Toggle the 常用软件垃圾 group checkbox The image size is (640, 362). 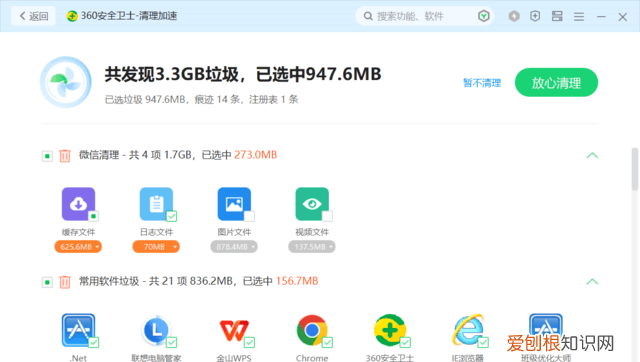[x=47, y=282]
